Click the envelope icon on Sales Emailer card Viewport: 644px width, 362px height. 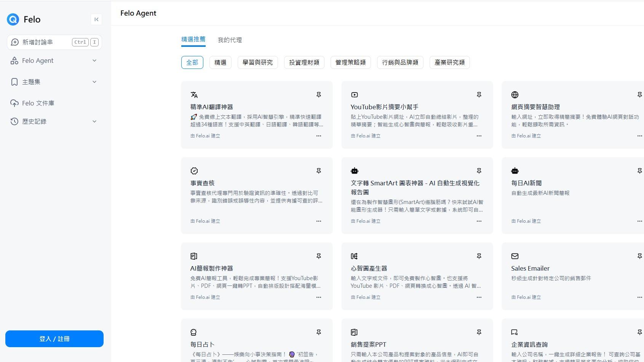point(515,256)
